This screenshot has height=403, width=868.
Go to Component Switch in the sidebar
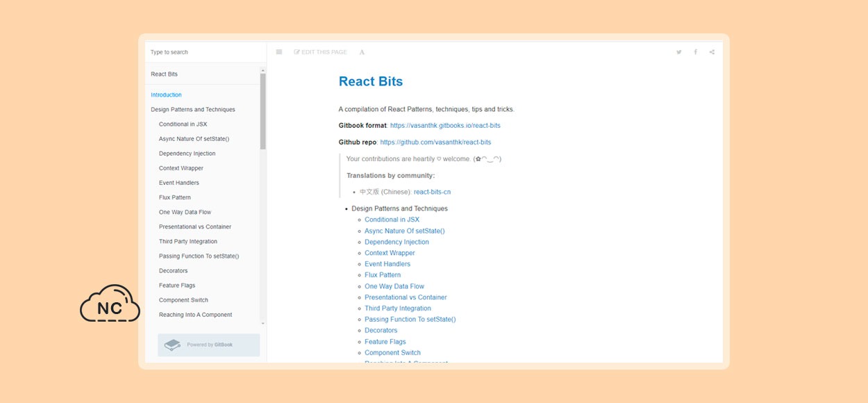coord(183,300)
